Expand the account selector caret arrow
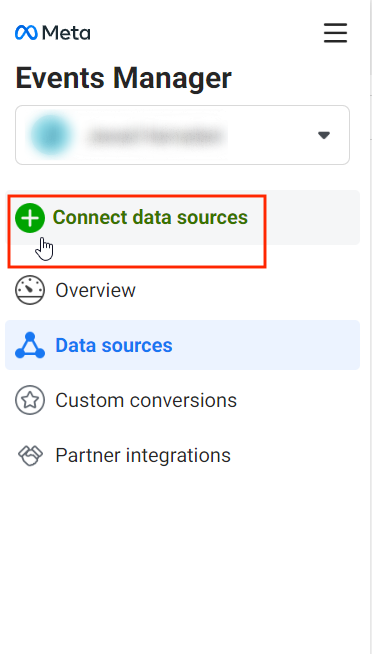Viewport: 372px width, 654px height. click(324, 135)
